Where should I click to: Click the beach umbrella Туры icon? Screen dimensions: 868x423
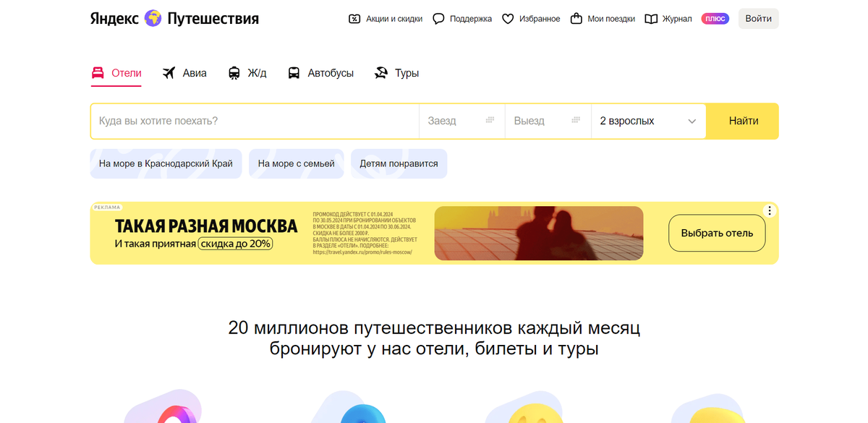381,73
